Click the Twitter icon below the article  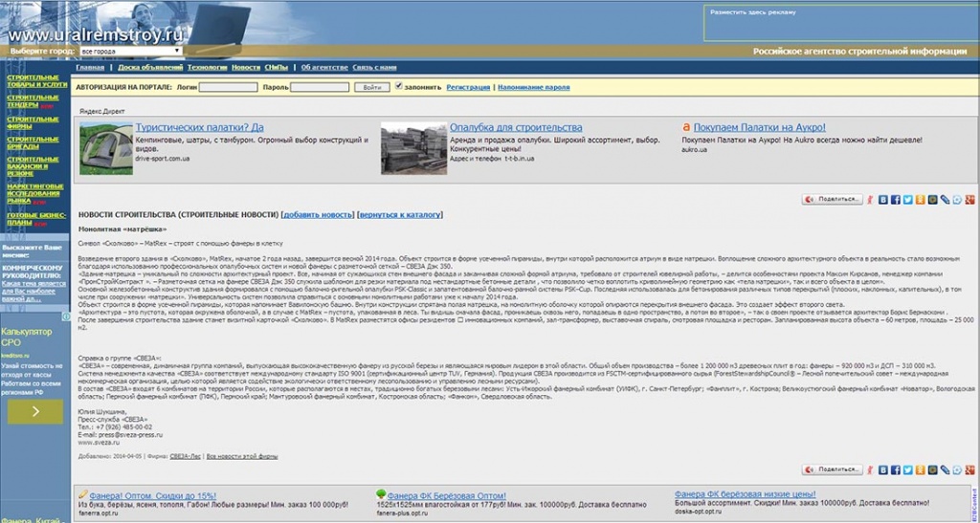908,470
